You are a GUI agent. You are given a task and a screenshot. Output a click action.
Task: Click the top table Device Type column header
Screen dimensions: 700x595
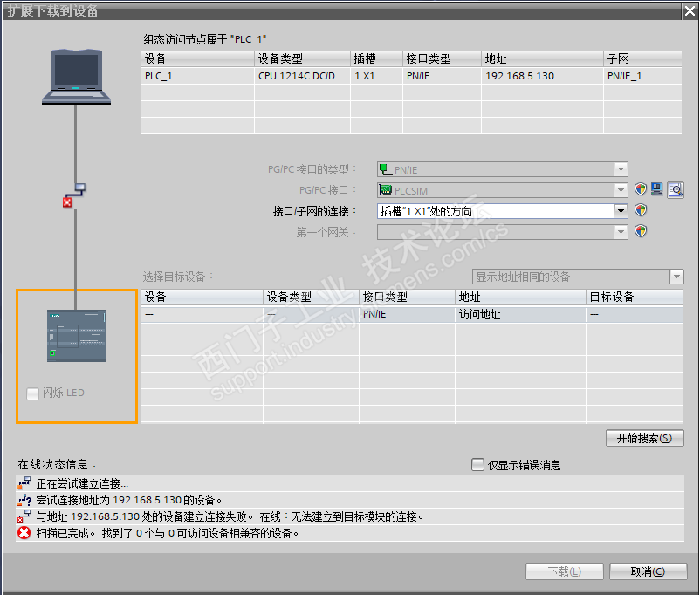coord(302,59)
